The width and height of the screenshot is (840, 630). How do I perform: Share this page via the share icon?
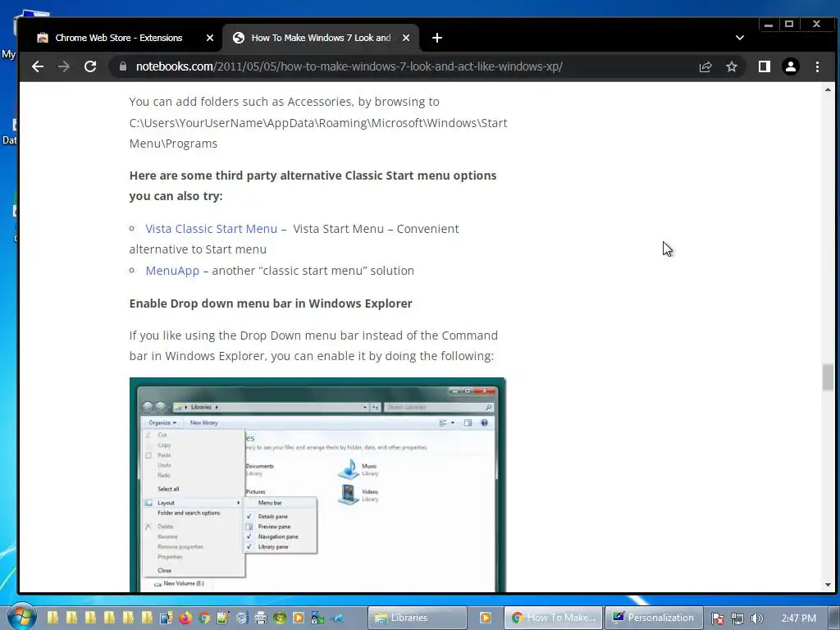click(x=705, y=66)
